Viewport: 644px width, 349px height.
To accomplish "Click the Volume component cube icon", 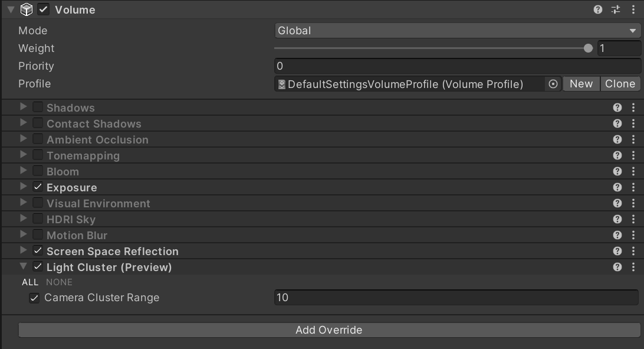I will pyautogui.click(x=25, y=9).
